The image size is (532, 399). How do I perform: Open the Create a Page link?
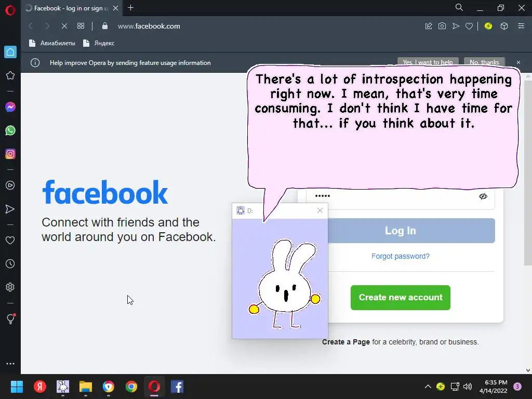pyautogui.click(x=345, y=342)
